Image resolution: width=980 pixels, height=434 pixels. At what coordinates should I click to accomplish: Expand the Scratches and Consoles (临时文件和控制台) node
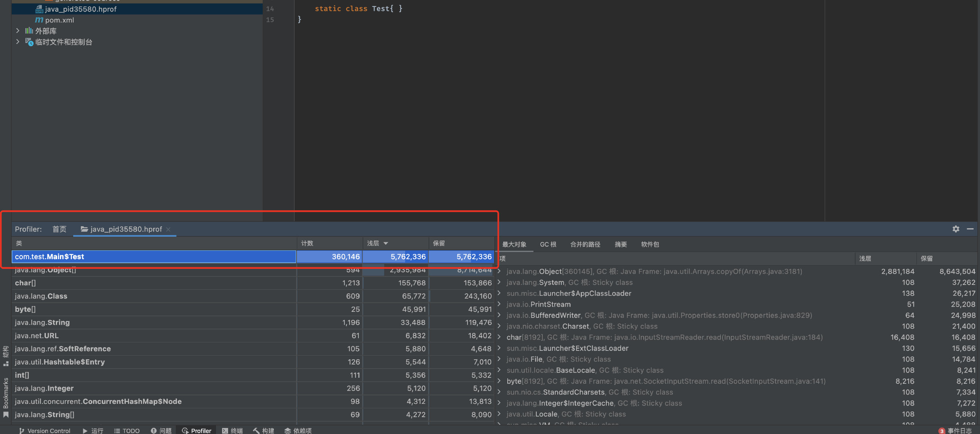[x=17, y=41]
